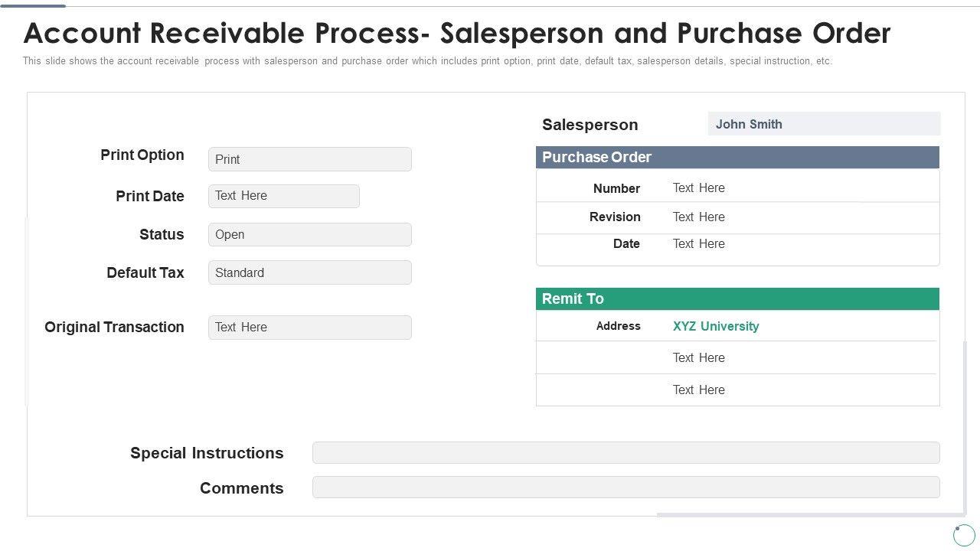Click the Purchase Order Date value
The width and height of the screenshot is (980, 551).
pyautogui.click(x=698, y=244)
